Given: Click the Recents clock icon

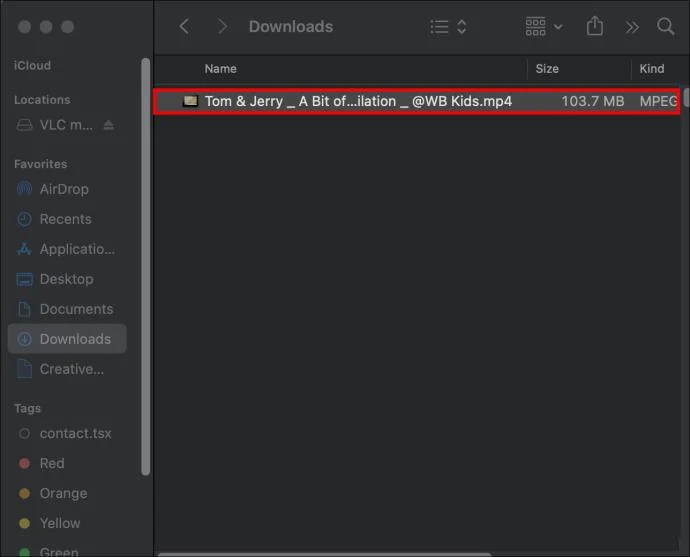Looking at the screenshot, I should pyautogui.click(x=24, y=219).
